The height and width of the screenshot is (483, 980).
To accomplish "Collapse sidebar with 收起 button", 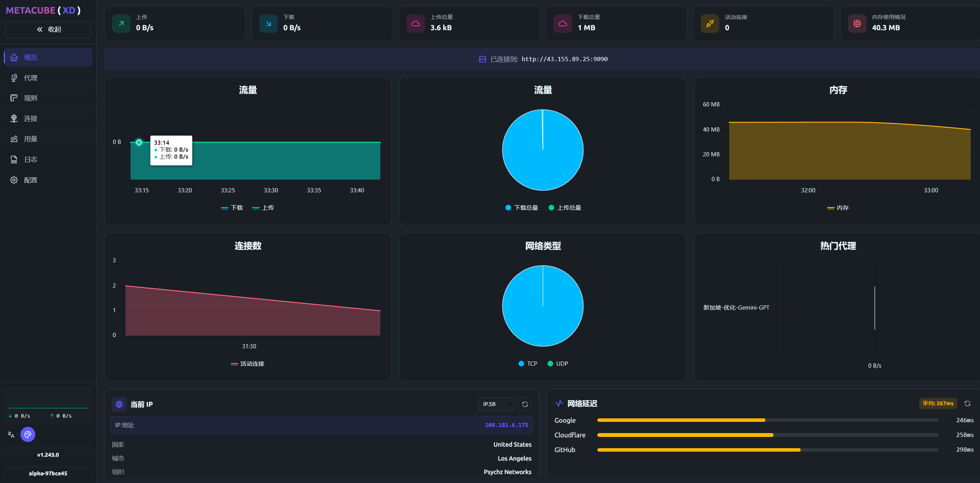I will pos(48,29).
